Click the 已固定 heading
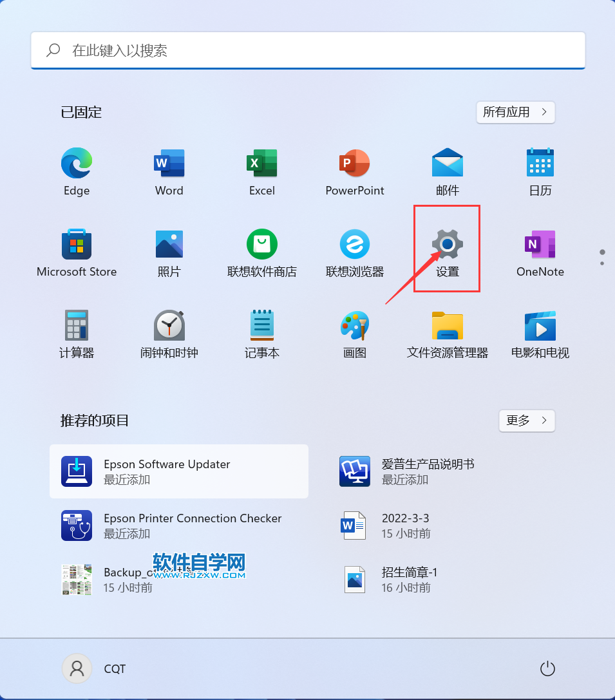Viewport: 615px width, 700px height. 81,112
